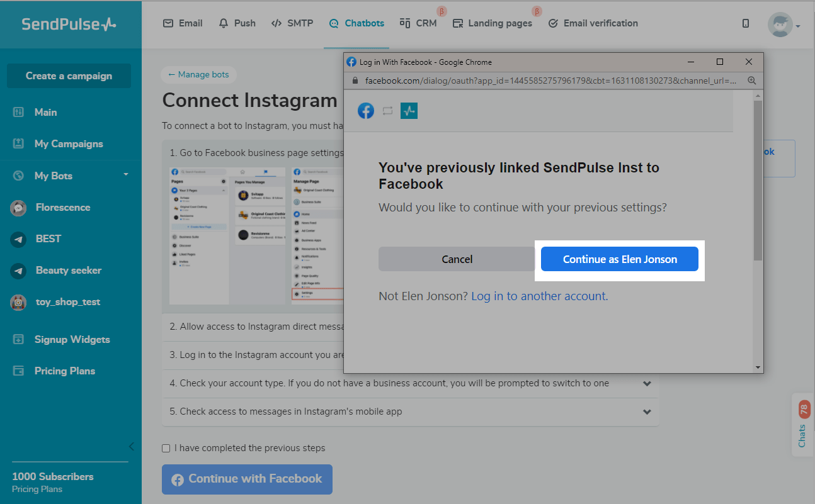Open the Chats side panel
The image size is (815, 504).
pyautogui.click(x=802, y=425)
